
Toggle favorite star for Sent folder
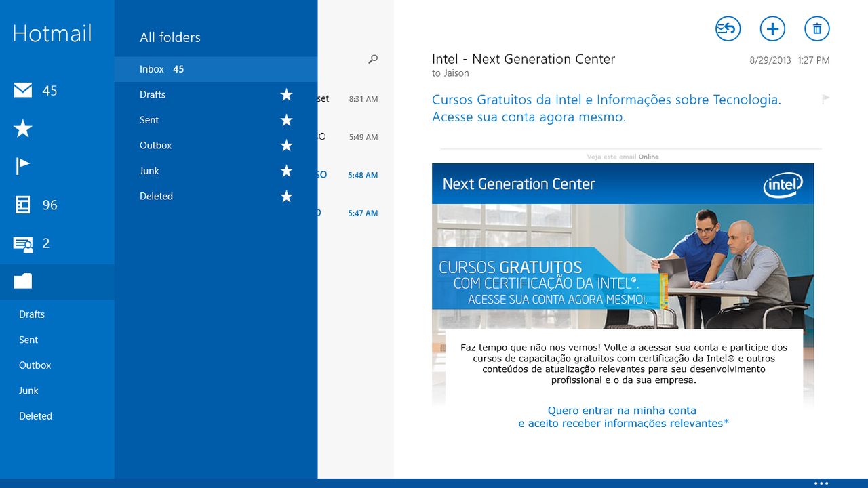(x=286, y=120)
